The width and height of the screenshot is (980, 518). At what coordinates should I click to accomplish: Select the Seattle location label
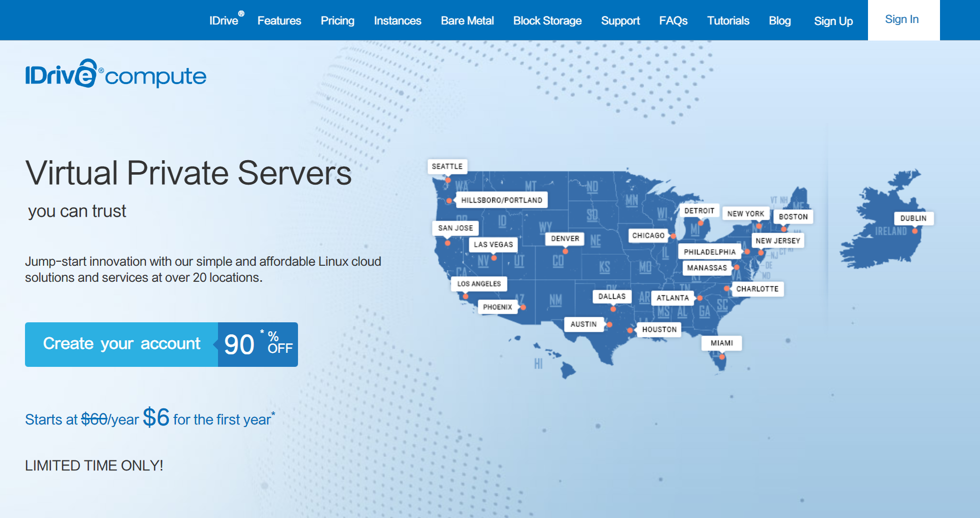447,166
